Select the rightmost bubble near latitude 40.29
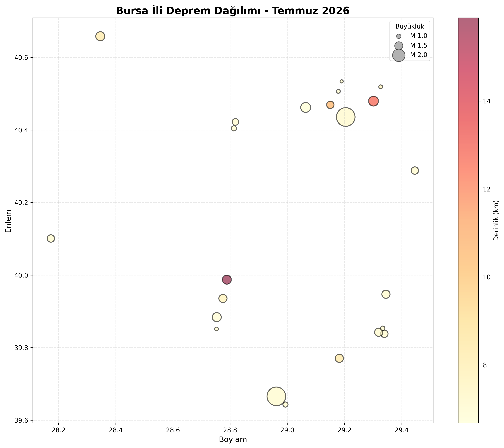Image resolution: width=504 pixels, height=448 pixels. (415, 171)
